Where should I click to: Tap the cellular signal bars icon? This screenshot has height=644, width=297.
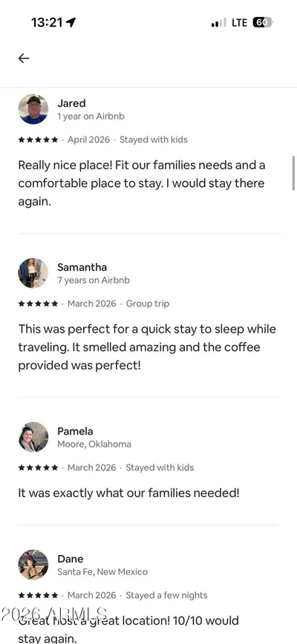pos(218,23)
